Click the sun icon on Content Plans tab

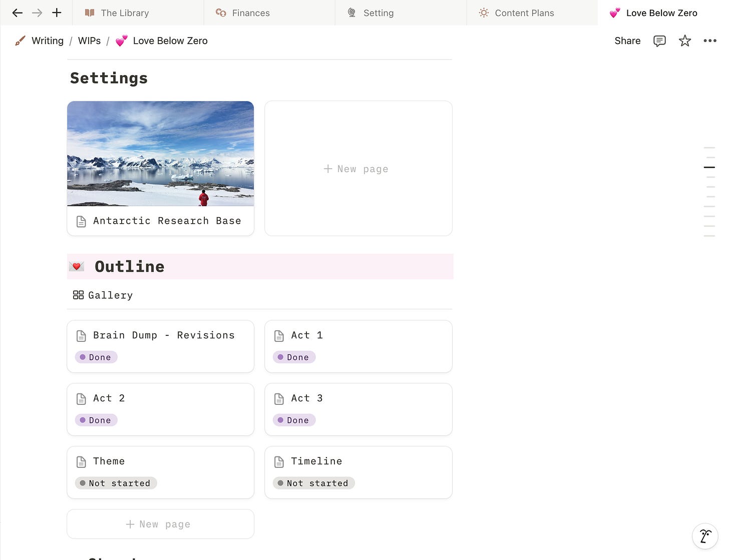click(x=484, y=13)
